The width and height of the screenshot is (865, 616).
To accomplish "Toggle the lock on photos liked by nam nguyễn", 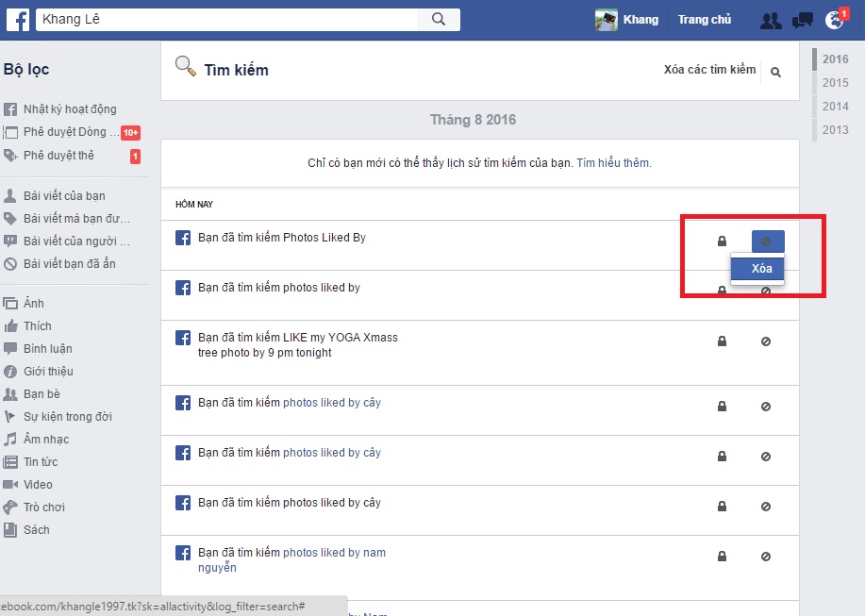I will click(x=722, y=557).
